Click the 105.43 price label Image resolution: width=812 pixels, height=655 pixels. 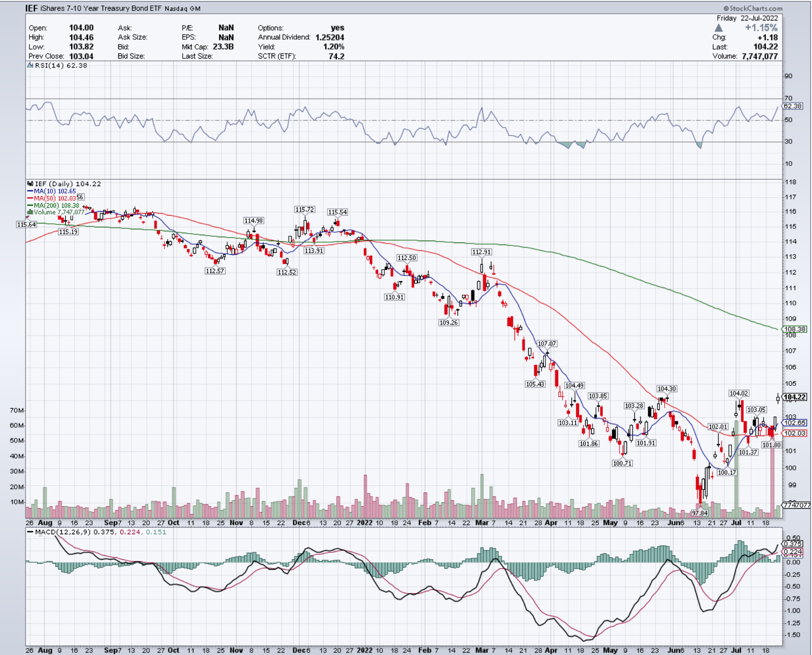click(535, 384)
